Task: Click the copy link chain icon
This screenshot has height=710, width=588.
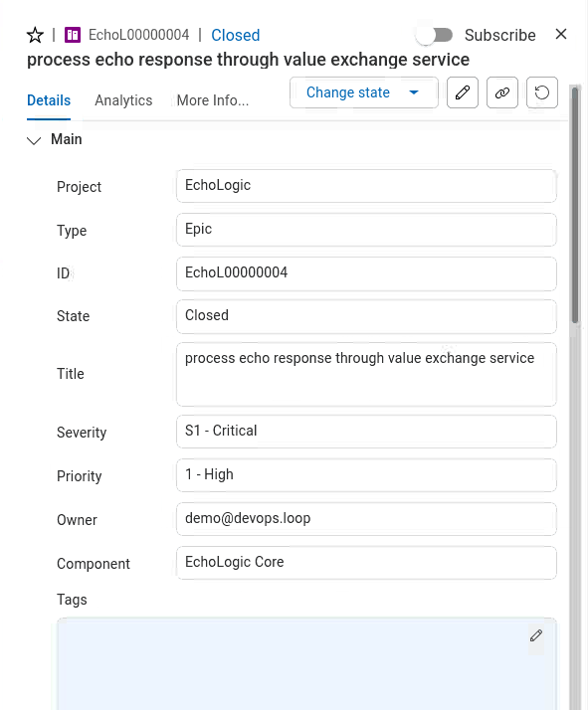Action: coord(501,92)
